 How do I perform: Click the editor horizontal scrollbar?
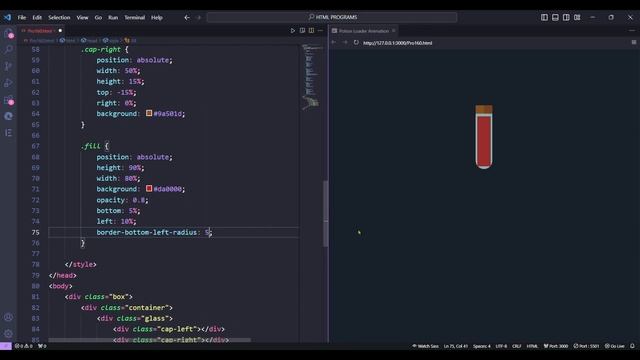pyautogui.click(x=149, y=340)
